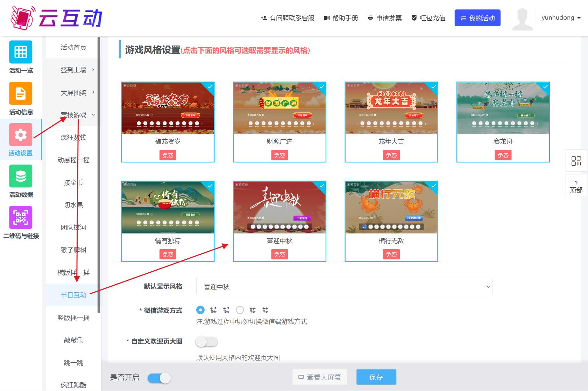
Task: Click the 查看大屏幕 button
Action: click(320, 377)
